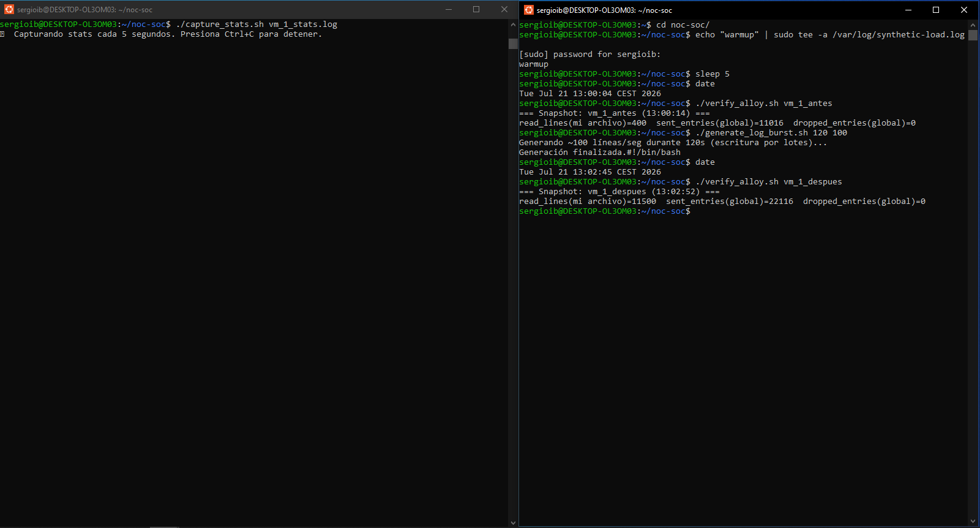Image resolution: width=980 pixels, height=528 pixels.
Task: Click '[sudo] password for sergioib:' line
Action: [589, 55]
